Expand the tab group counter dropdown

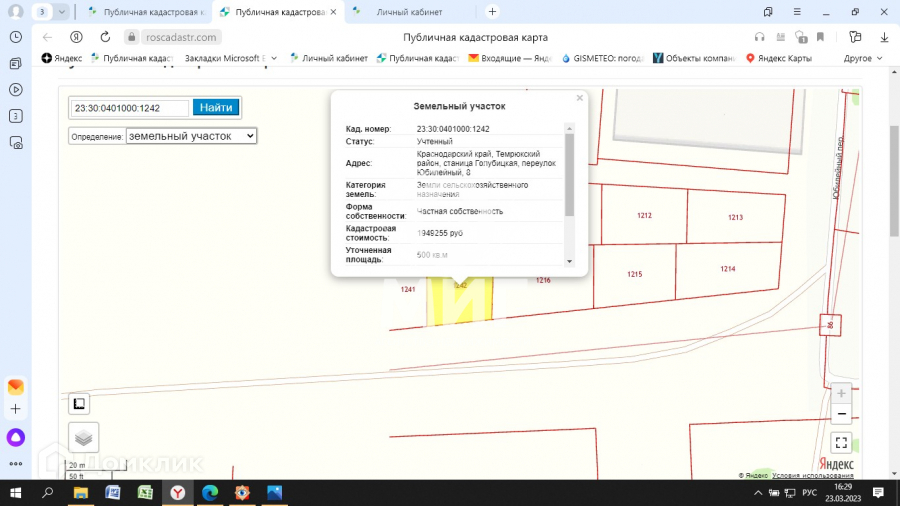[61, 11]
